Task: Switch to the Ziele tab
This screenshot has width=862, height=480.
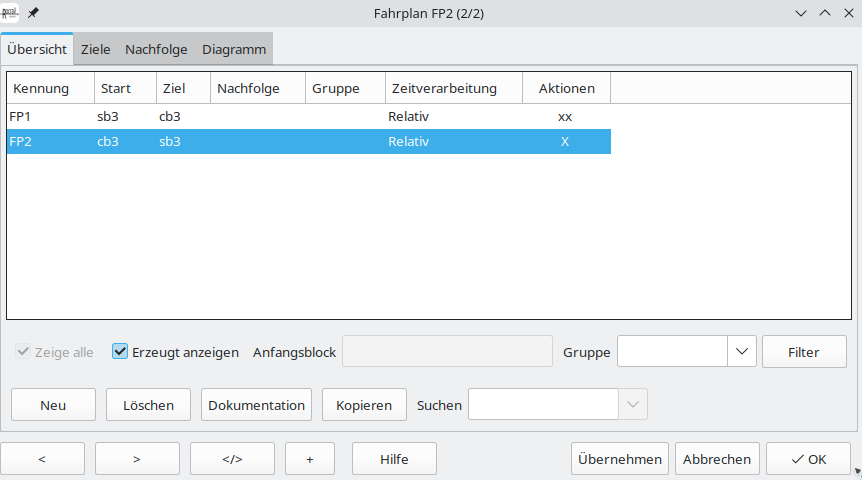Action: (x=96, y=49)
